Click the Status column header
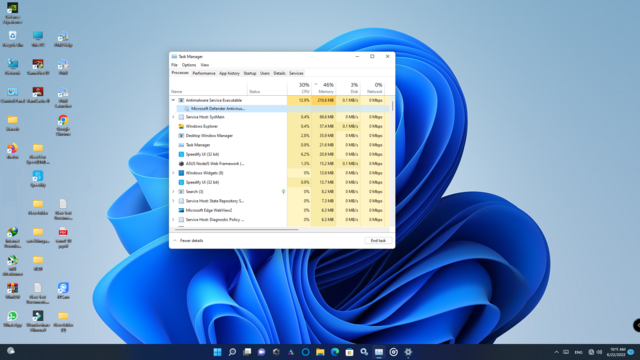This screenshot has height=360, width=640. [x=267, y=88]
